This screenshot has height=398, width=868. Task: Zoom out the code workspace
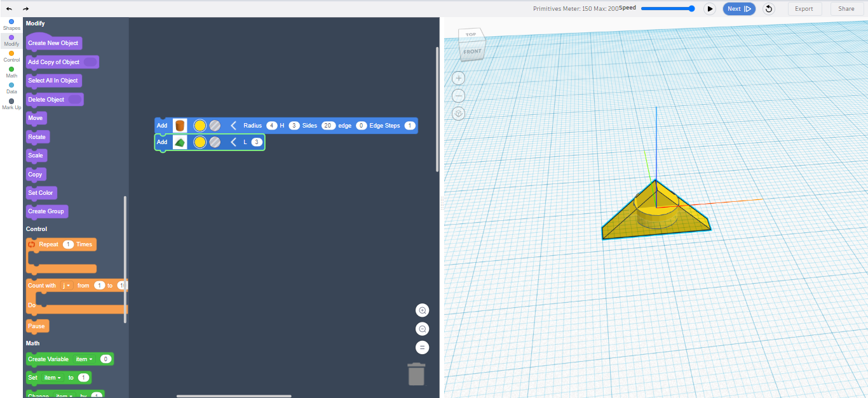coord(423,329)
